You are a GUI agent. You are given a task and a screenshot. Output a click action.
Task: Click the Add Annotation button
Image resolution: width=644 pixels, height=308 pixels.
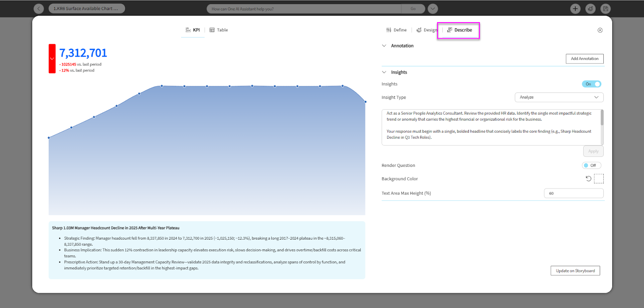tap(584, 59)
